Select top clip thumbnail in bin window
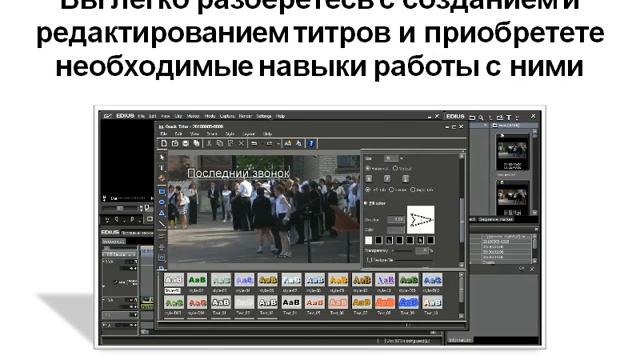This screenshot has height=360, width=640. (512, 152)
